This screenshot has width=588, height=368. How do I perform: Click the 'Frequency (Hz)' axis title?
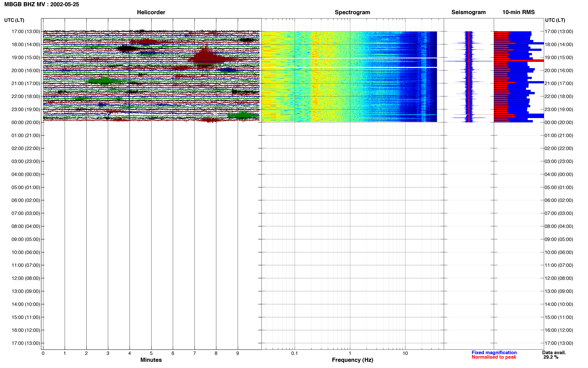[x=352, y=360]
